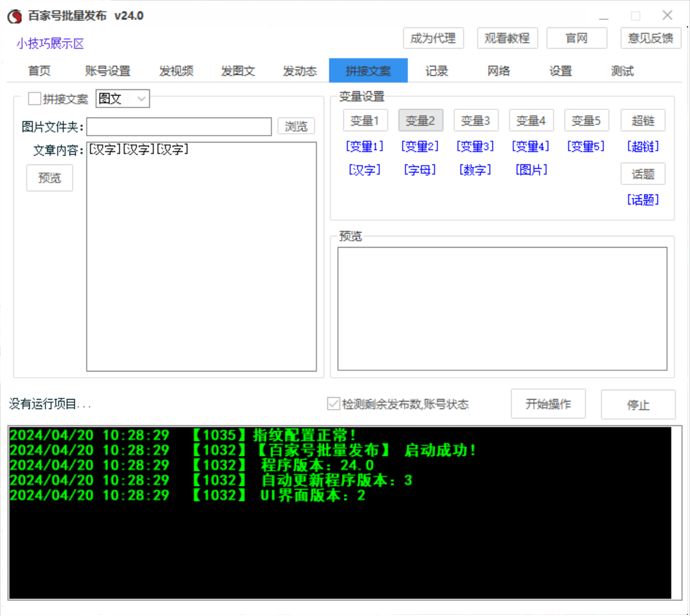
Task: Click the 变量4 button
Action: (x=531, y=121)
